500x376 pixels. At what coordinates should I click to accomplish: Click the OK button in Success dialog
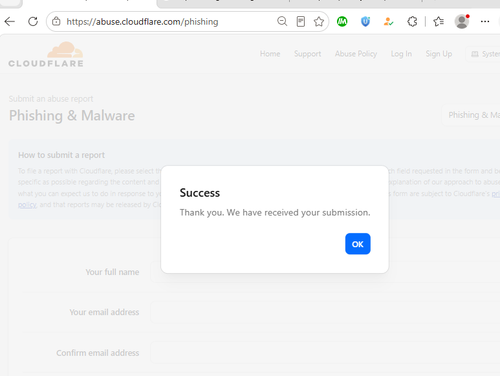click(x=358, y=244)
